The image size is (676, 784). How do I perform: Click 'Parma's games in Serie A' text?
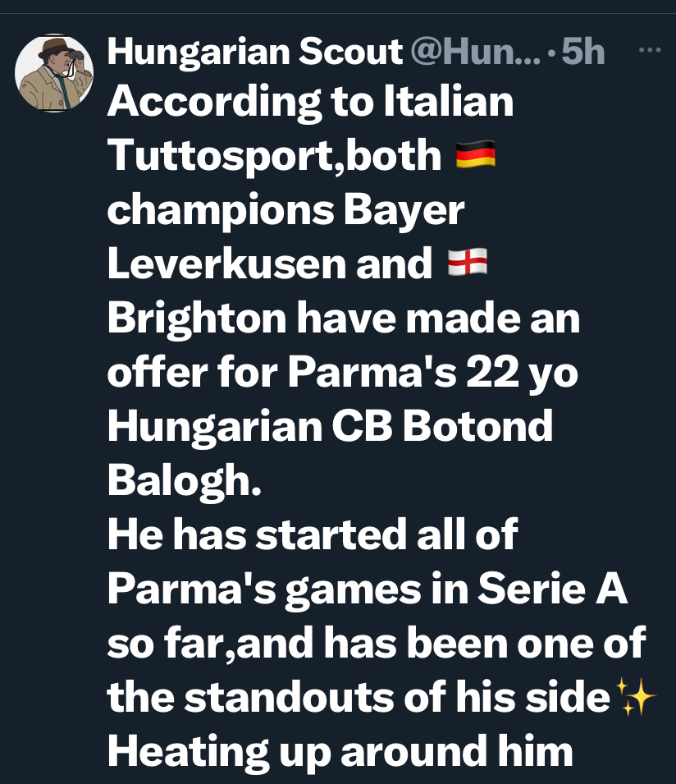[368, 589]
